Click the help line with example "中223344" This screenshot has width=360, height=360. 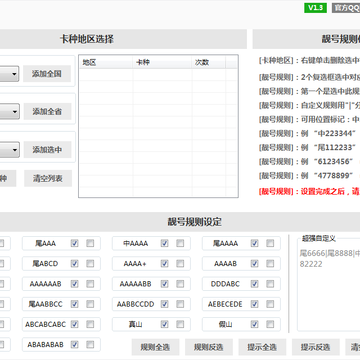(x=309, y=133)
